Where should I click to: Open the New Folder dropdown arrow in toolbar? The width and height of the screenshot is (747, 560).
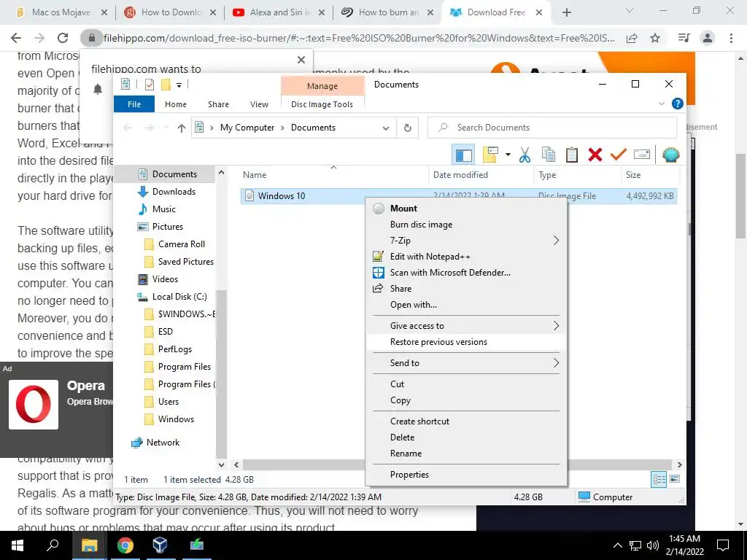coord(508,155)
